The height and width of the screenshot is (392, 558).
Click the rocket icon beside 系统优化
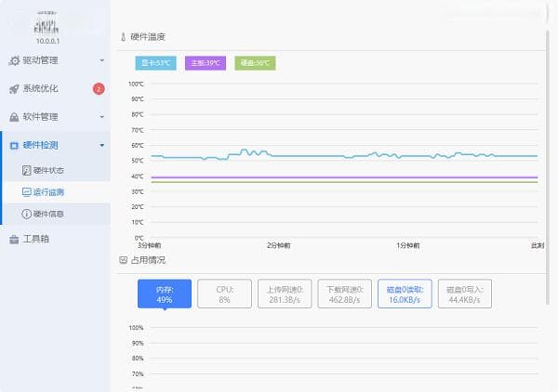pos(14,89)
